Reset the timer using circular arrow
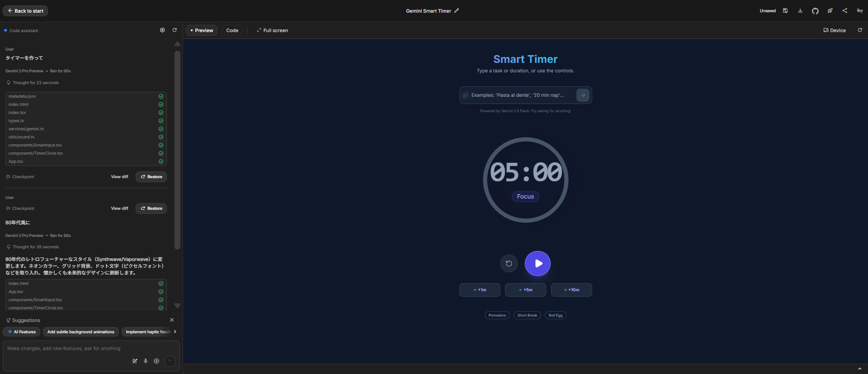The width and height of the screenshot is (868, 374). (509, 264)
